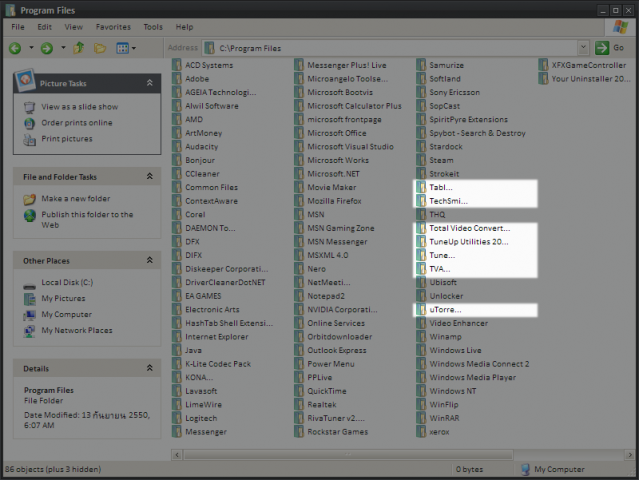
Task: Collapse the File and Folder Tasks panel
Action: coord(150,176)
